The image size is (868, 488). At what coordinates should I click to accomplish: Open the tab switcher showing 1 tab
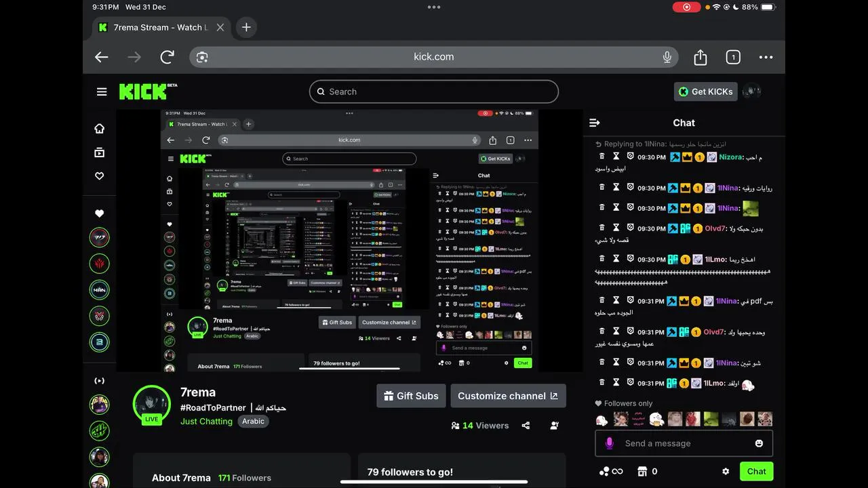[733, 57]
